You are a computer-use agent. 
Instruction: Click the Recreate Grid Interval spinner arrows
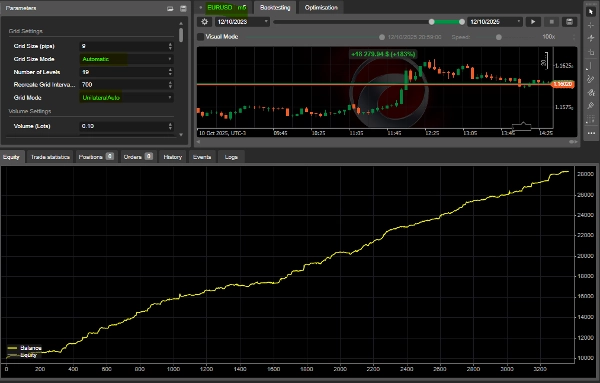click(x=170, y=85)
